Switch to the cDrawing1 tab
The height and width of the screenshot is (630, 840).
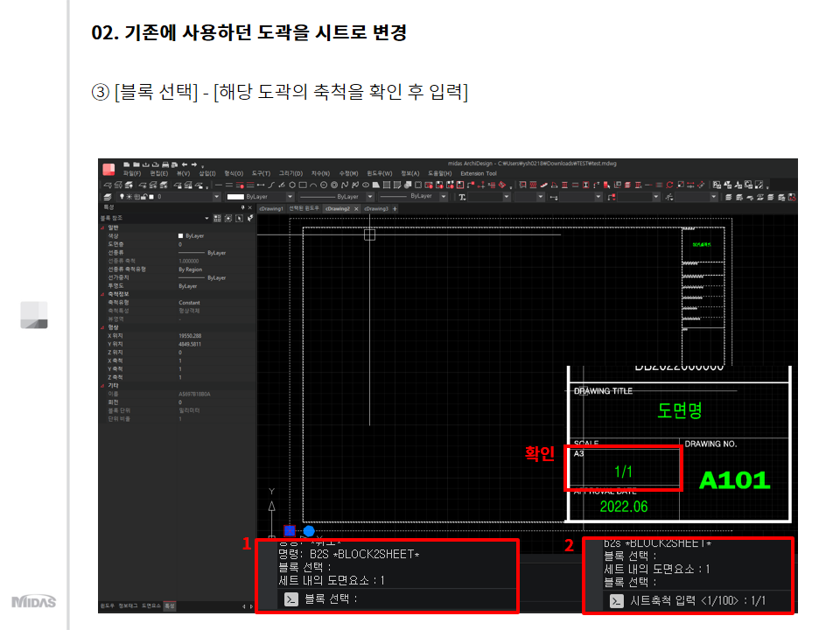click(271, 208)
